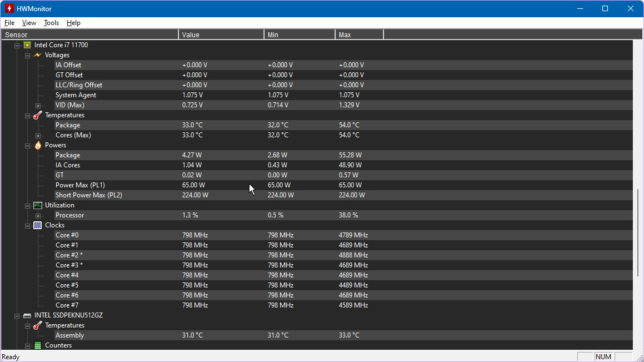
Task: Collapse the Utilization group
Action: pos(28,205)
